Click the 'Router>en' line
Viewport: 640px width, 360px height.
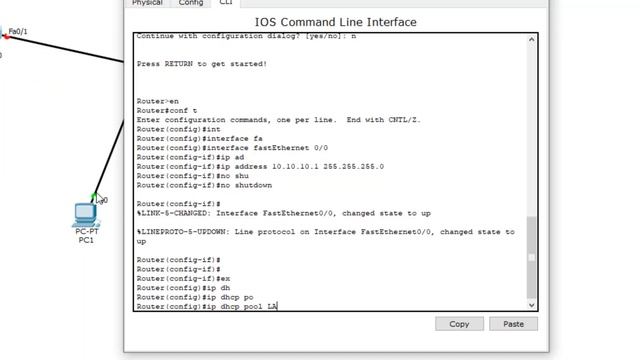point(158,101)
